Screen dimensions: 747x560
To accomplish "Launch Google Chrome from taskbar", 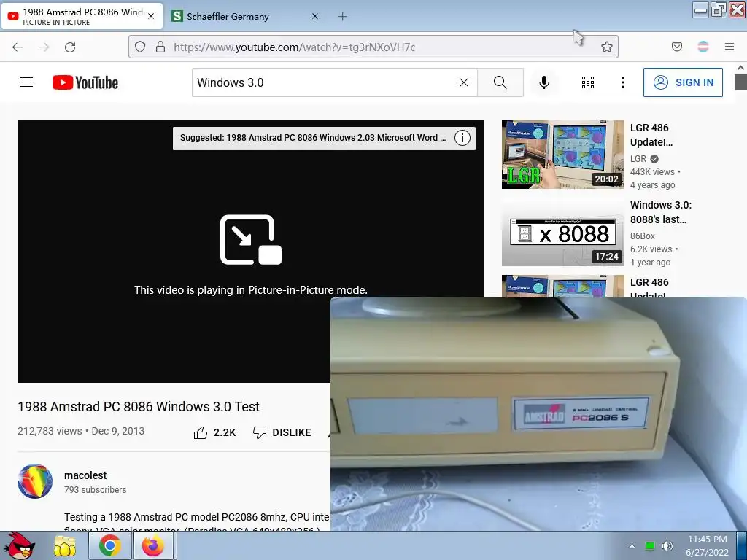I will click(x=110, y=545).
